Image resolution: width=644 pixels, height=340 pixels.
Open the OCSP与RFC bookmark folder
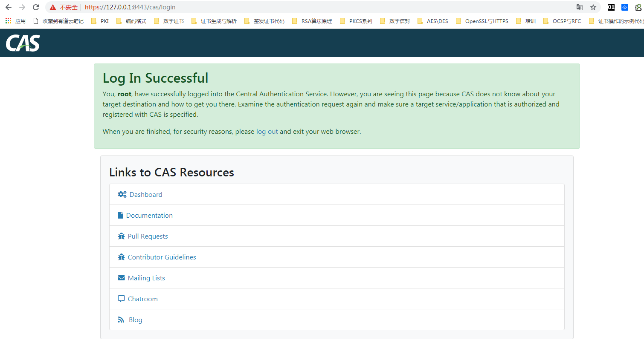(562, 21)
